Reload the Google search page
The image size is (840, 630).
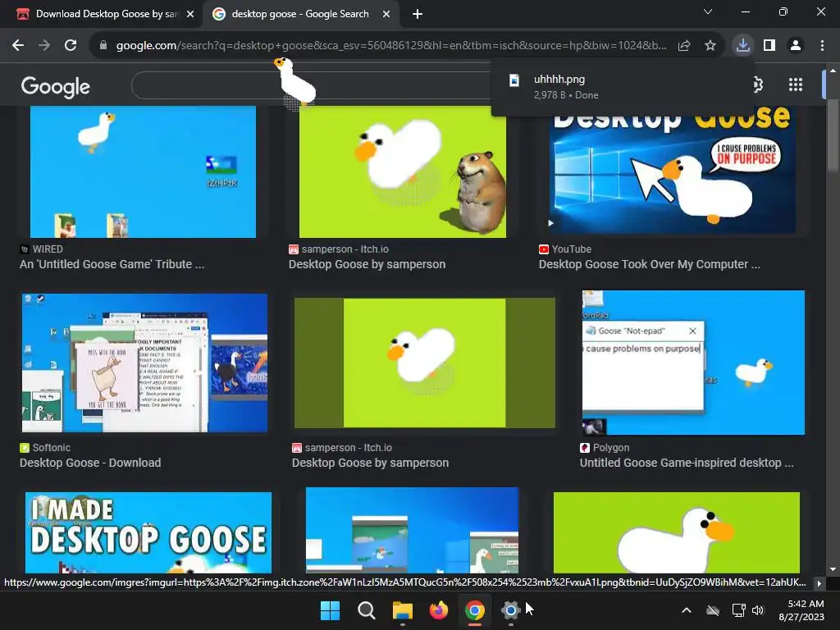(71, 46)
